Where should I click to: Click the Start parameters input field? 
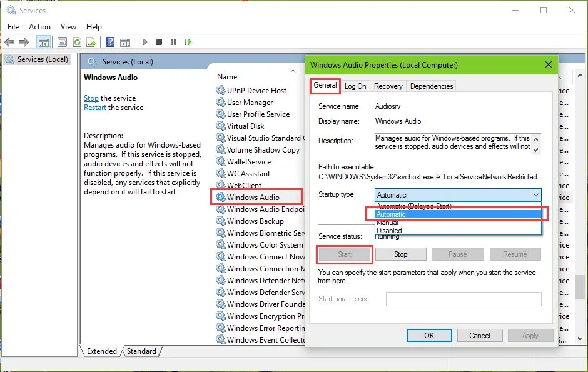pyautogui.click(x=464, y=299)
